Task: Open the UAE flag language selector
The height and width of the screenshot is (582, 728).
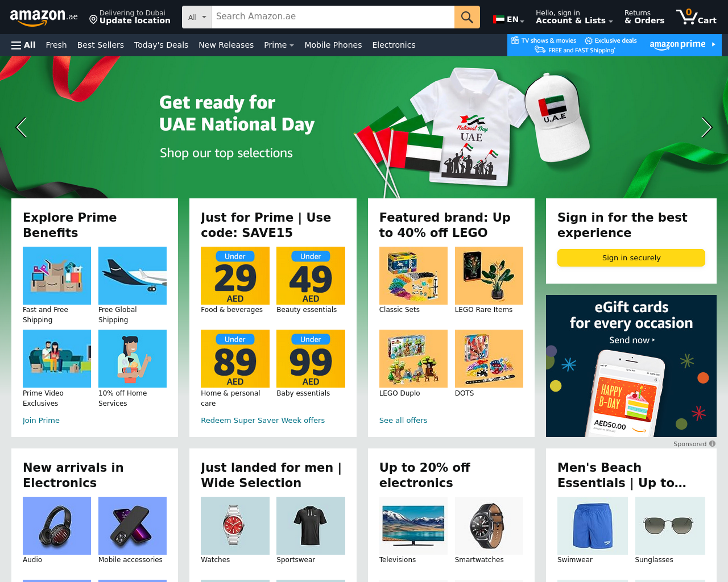Action: tap(508, 19)
